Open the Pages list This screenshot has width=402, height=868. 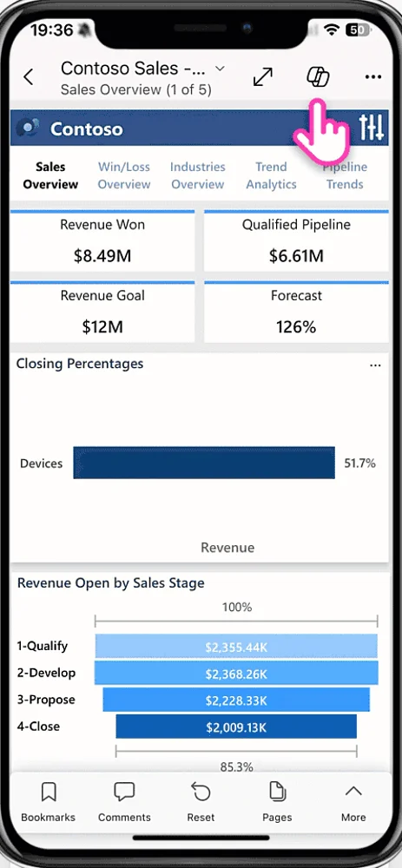pos(277,801)
